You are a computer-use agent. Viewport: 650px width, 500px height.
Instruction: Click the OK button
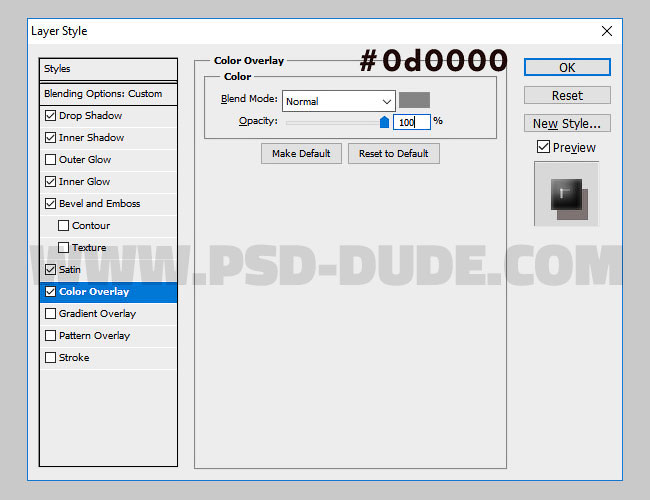click(x=567, y=67)
